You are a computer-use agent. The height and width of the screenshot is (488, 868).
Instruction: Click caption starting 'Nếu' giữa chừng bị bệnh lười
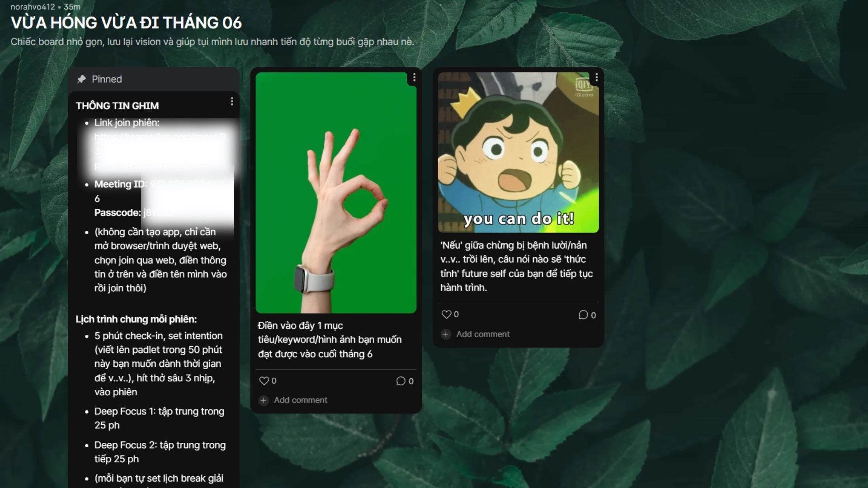tap(516, 267)
